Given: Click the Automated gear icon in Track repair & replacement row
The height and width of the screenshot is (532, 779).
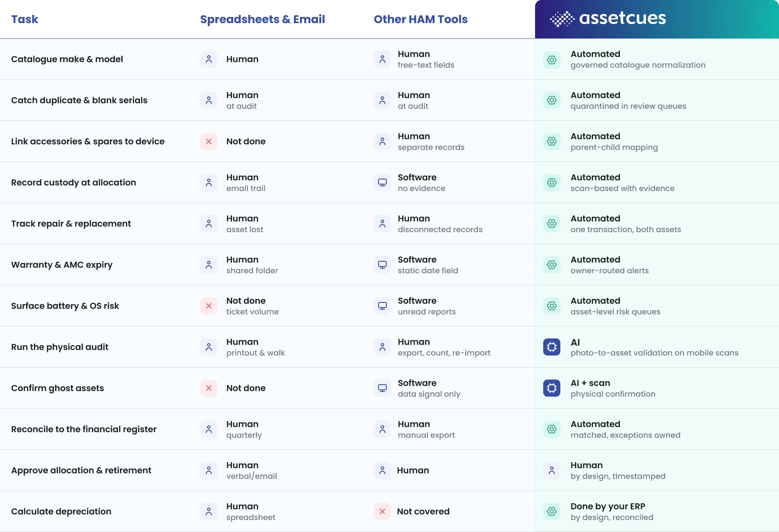Looking at the screenshot, I should tap(552, 224).
